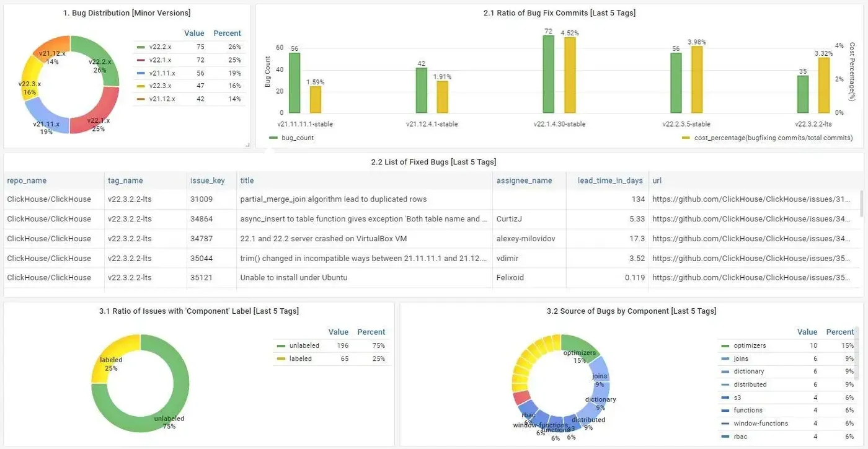Viewport: 868px width, 449px height.
Task: Open panel title '2.2 List of Fixed Bugs'
Action: (x=433, y=162)
